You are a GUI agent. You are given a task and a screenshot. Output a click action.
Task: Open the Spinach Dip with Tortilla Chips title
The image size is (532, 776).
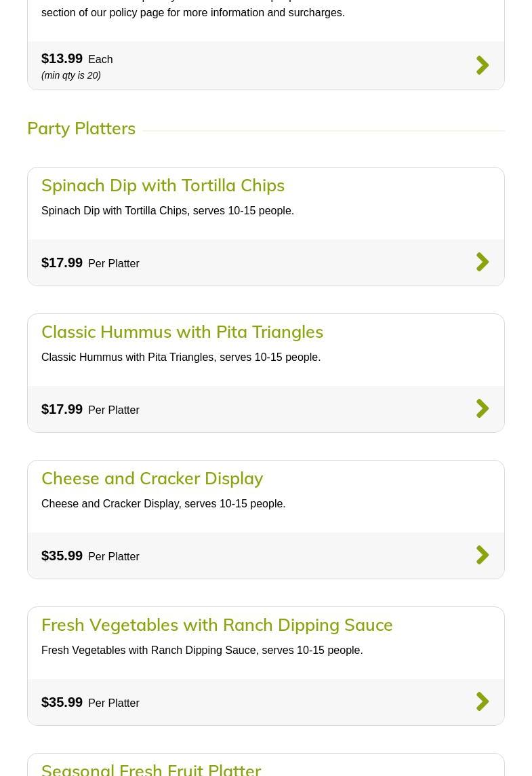pyautogui.click(x=163, y=185)
